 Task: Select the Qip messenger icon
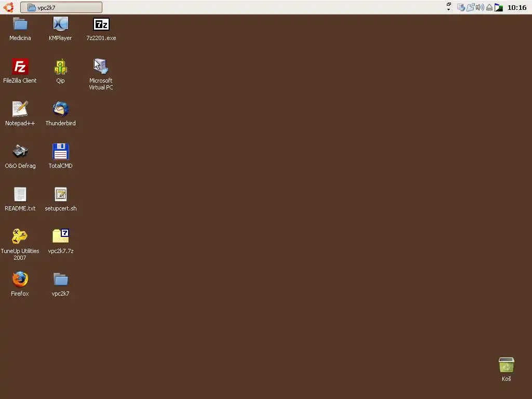(60, 66)
